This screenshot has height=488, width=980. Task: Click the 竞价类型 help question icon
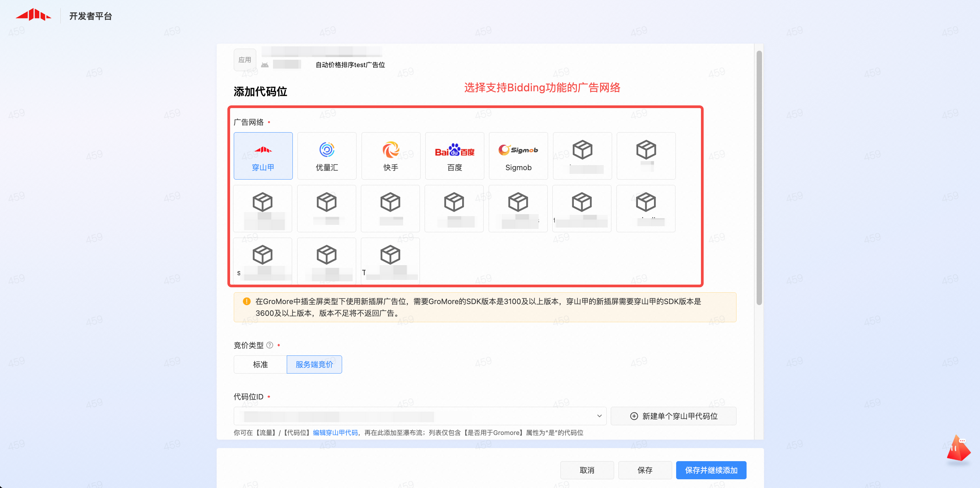[x=270, y=345]
